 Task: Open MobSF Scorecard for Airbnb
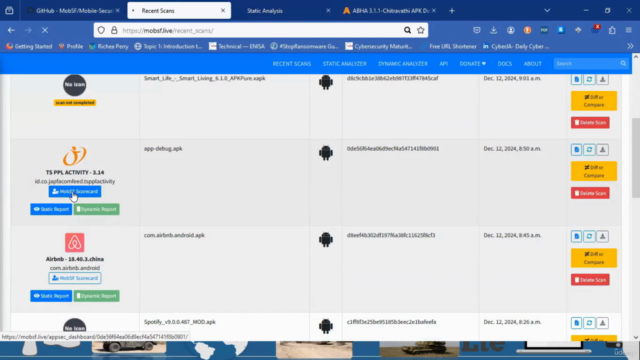pyautogui.click(x=75, y=278)
